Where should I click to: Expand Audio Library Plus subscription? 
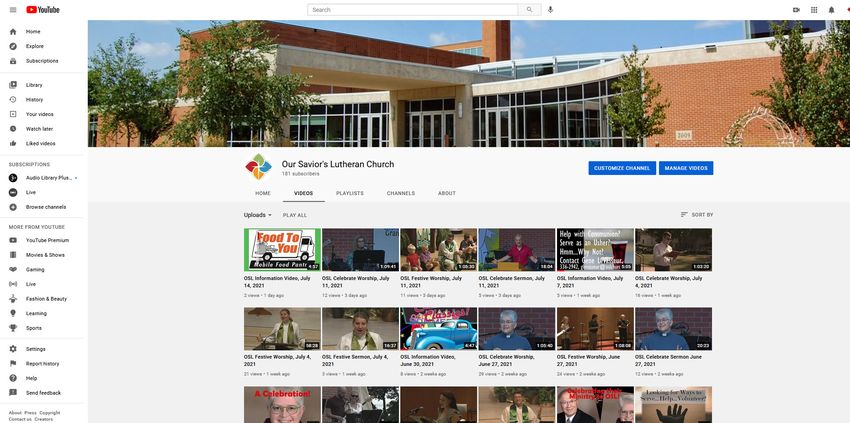click(x=50, y=177)
